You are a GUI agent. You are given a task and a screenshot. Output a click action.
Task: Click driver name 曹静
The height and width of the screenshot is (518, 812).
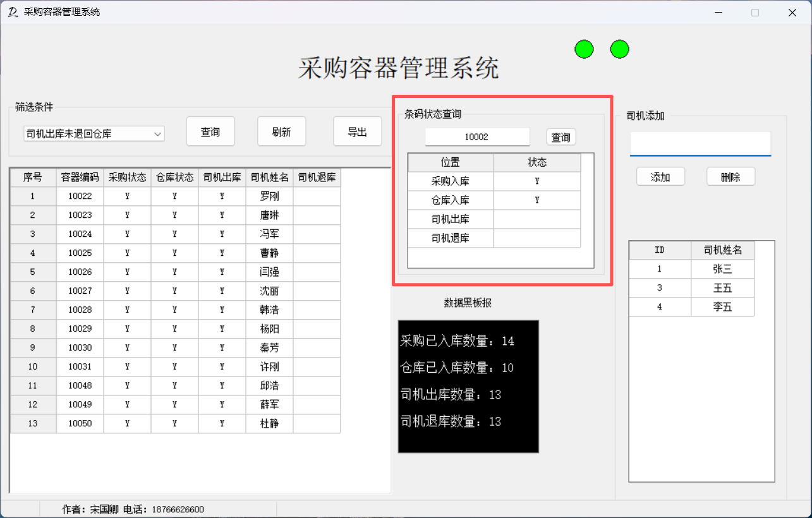click(x=270, y=253)
